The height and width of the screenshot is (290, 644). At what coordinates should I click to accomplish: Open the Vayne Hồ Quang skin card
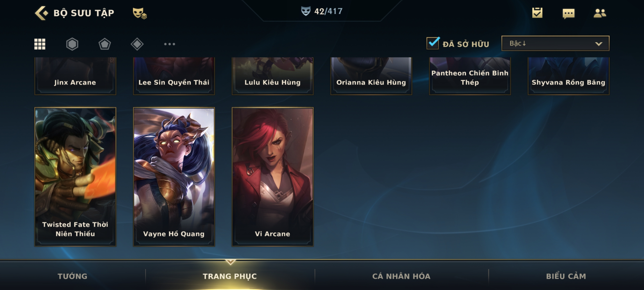(x=174, y=177)
